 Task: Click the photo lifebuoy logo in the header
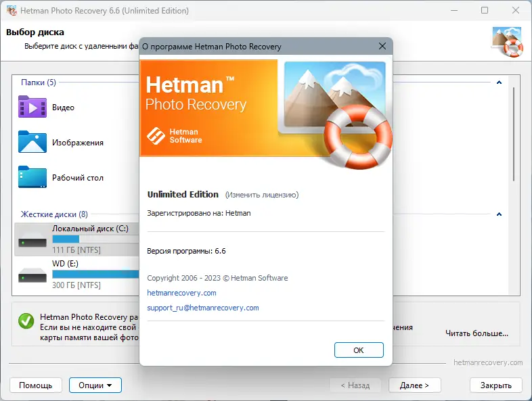[x=507, y=41]
